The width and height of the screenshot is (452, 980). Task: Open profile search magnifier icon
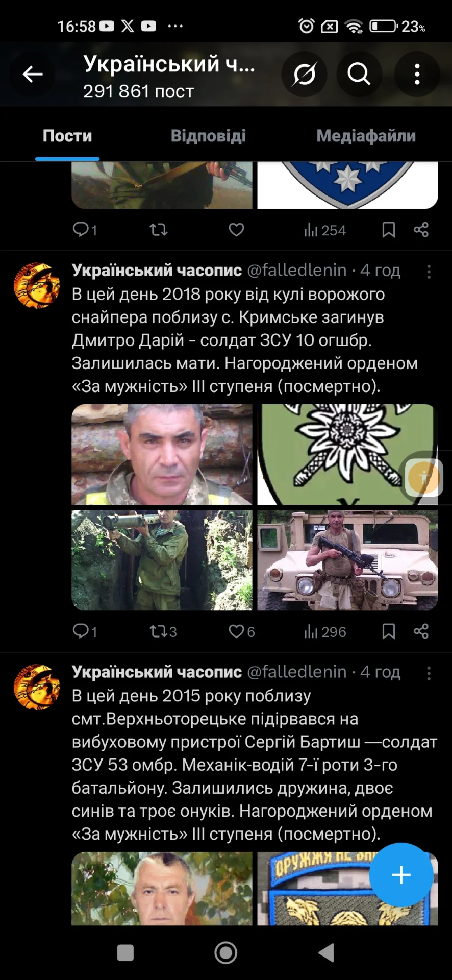[x=359, y=75]
